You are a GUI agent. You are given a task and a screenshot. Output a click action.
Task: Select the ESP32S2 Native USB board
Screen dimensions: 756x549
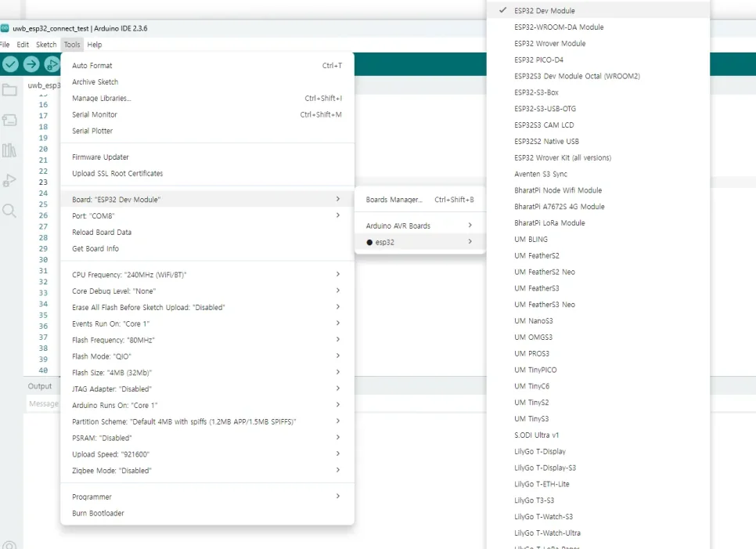598,141
